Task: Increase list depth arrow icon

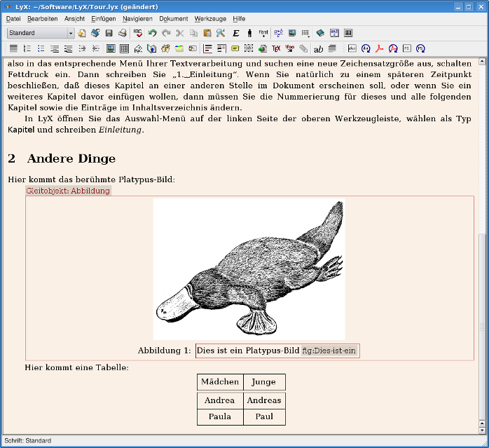Action: point(82,48)
